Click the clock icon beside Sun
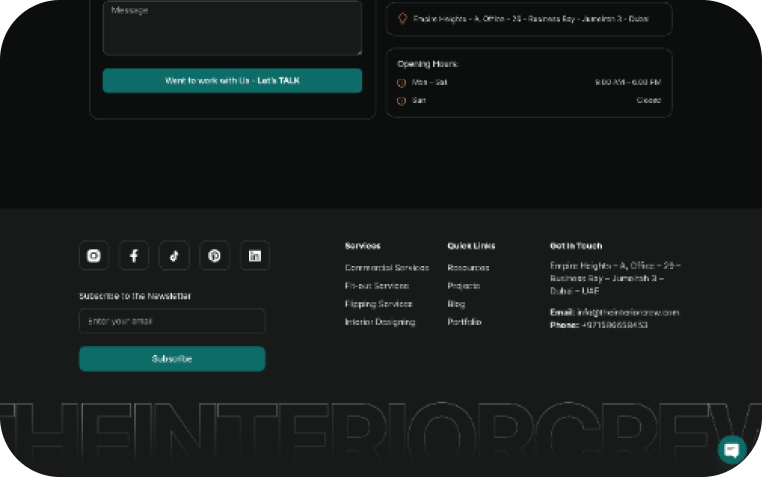This screenshot has width=762, height=477. (402, 101)
